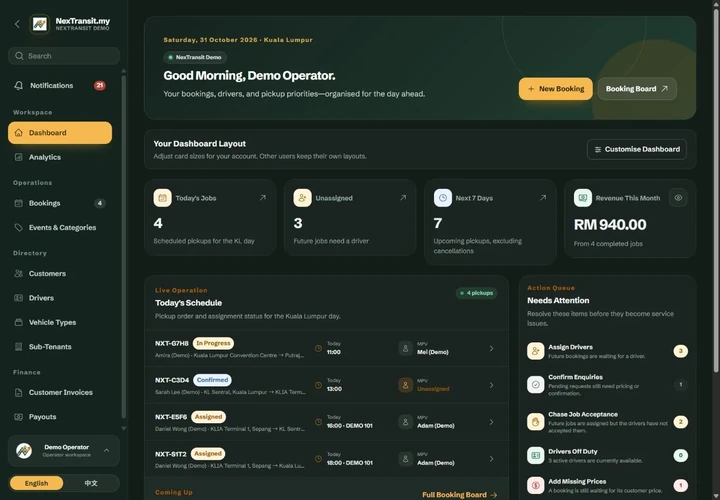The height and width of the screenshot is (500, 720).
Task: Open booking NXT-G7H8 row chevron
Action: coord(491,348)
